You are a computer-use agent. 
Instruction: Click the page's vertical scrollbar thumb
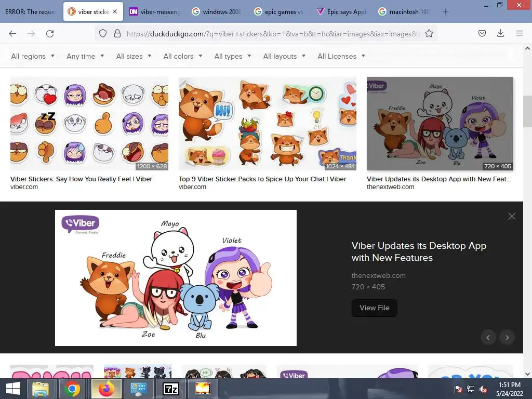(527, 111)
